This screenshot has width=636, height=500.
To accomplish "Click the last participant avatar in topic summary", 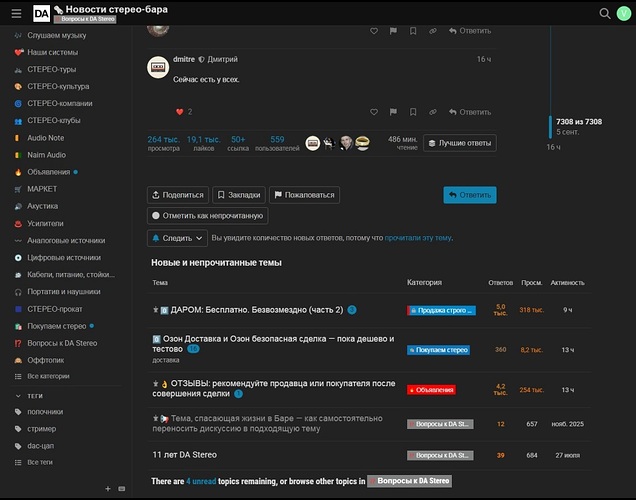I will 362,143.
